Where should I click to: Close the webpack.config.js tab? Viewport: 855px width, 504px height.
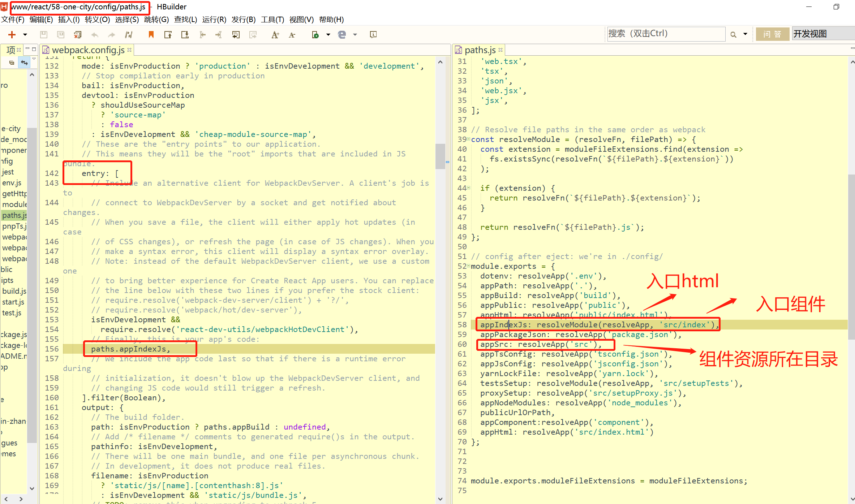(129, 49)
